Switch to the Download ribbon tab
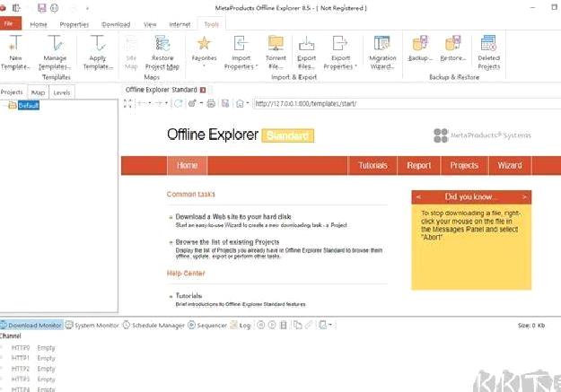561x392 pixels. click(116, 24)
